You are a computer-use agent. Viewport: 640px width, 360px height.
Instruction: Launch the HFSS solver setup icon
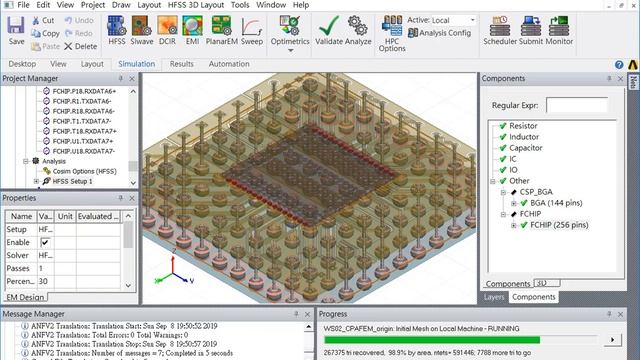(116, 26)
